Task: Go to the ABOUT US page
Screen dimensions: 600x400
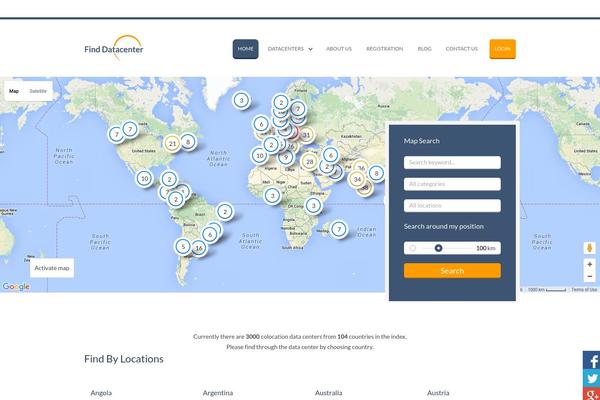Action: [x=339, y=49]
